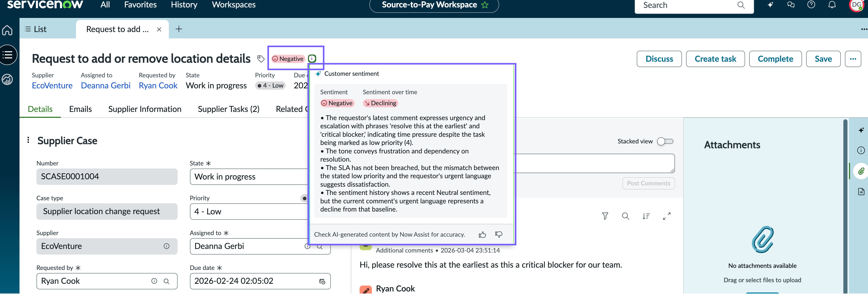868x294 pixels.
Task: Click the paperclip attachments sidebar icon
Action: pyautogui.click(x=861, y=171)
